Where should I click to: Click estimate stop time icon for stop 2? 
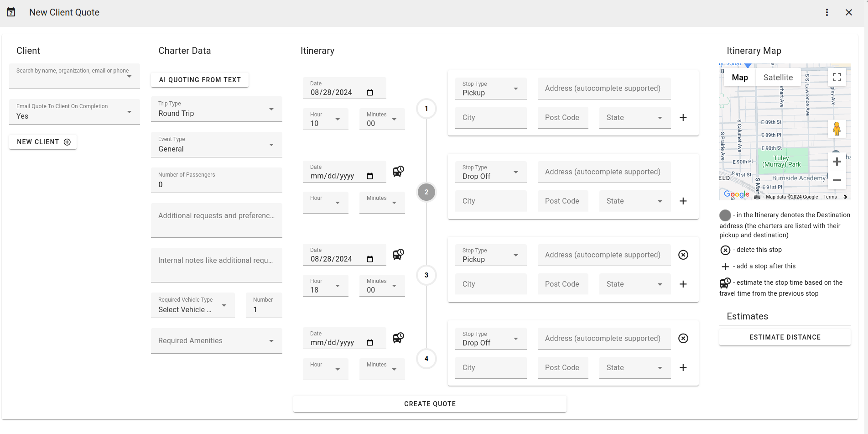[398, 172]
